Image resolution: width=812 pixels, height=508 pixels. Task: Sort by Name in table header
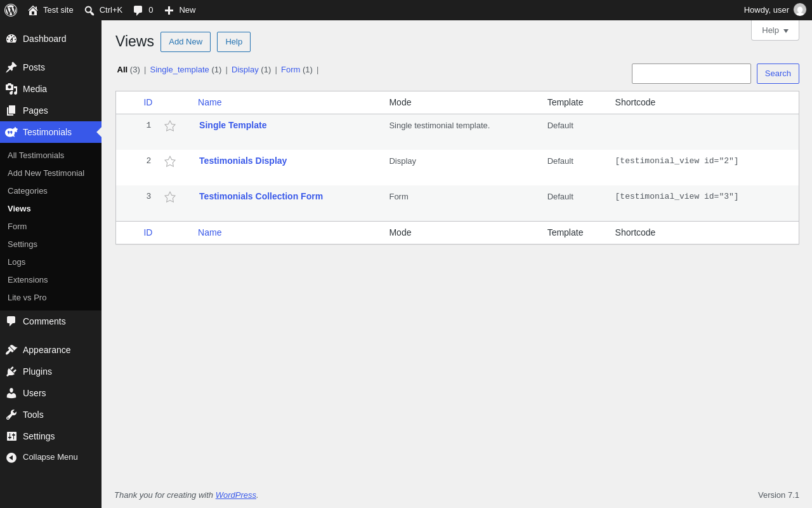pyautogui.click(x=210, y=102)
